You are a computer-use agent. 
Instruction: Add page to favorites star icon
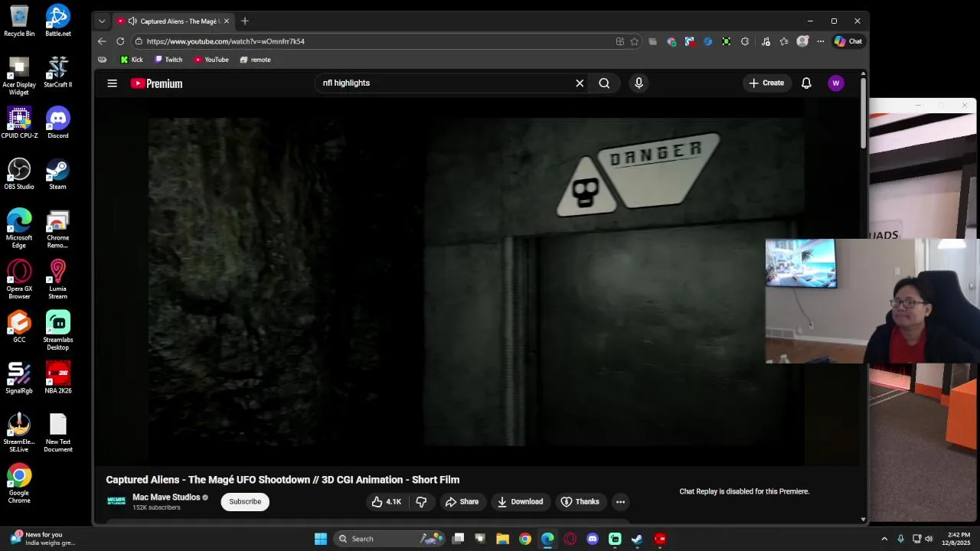point(634,41)
